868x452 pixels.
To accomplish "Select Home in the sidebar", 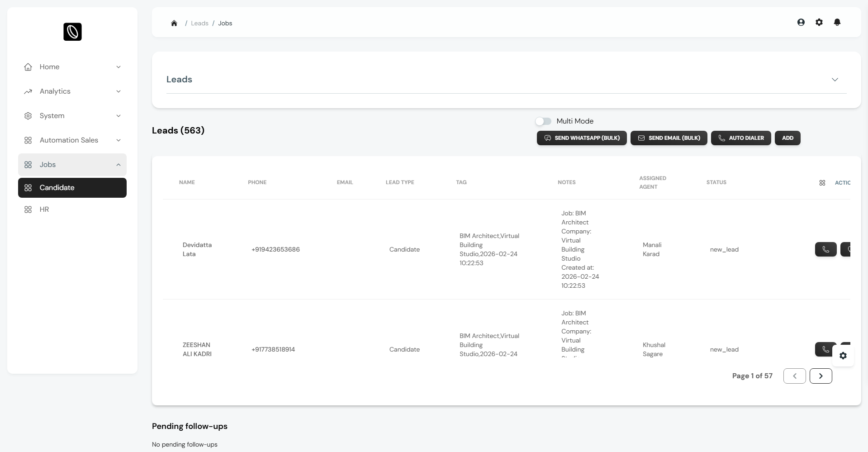I will pyautogui.click(x=72, y=67).
